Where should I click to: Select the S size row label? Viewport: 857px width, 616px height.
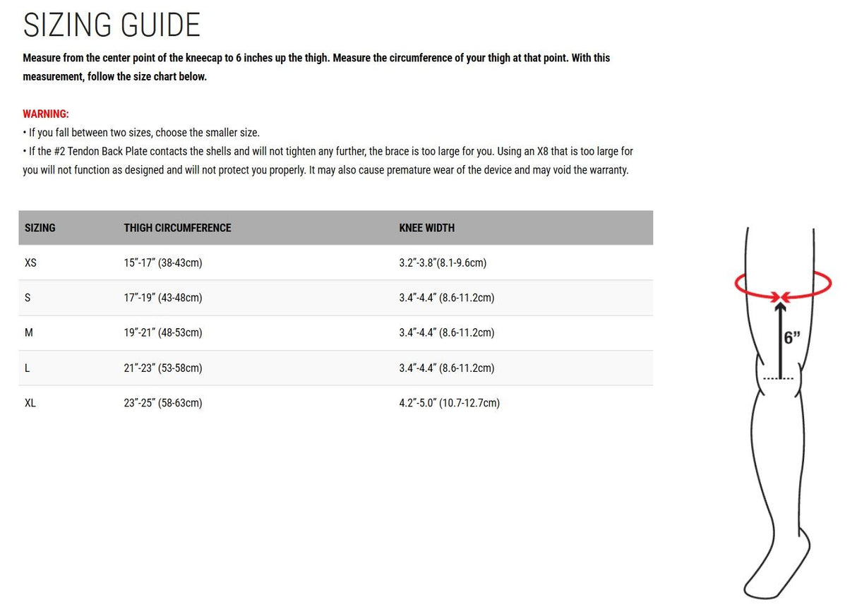click(x=28, y=298)
